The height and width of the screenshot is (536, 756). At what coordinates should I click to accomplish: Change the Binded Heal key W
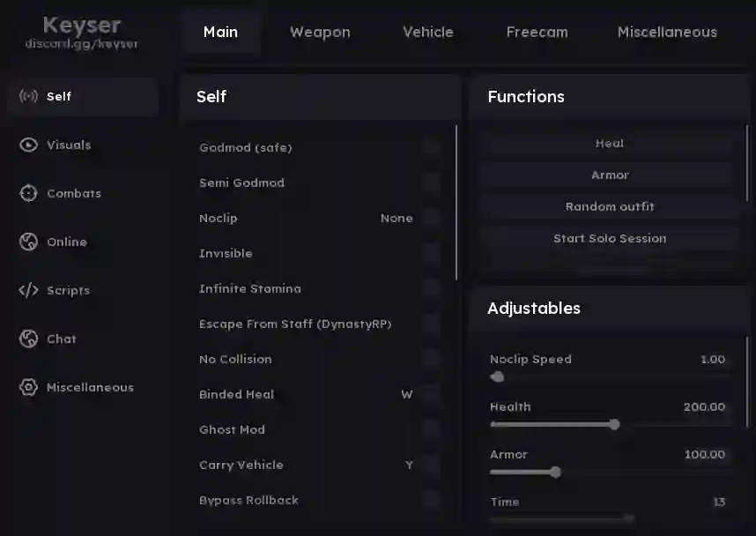406,394
